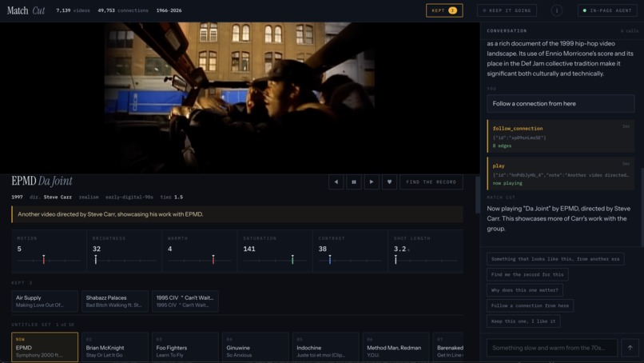This screenshot has height=363, width=644.
Task: Click the realism tag
Action: [x=89, y=197]
